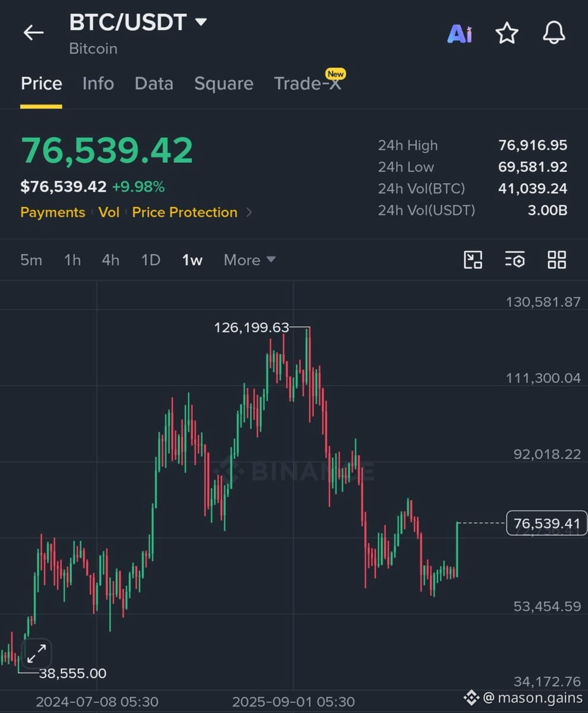Add BTC/USDT to favorites star
The height and width of the screenshot is (713, 588).
(507, 33)
